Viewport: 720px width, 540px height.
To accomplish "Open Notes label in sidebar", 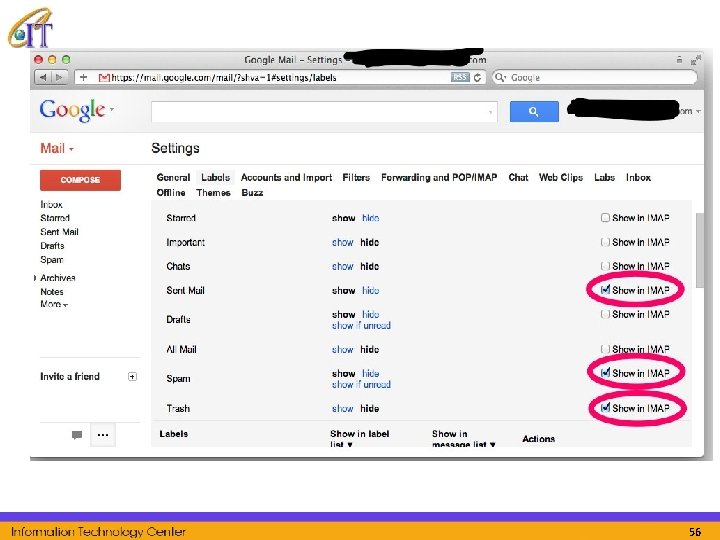I will click(52, 292).
